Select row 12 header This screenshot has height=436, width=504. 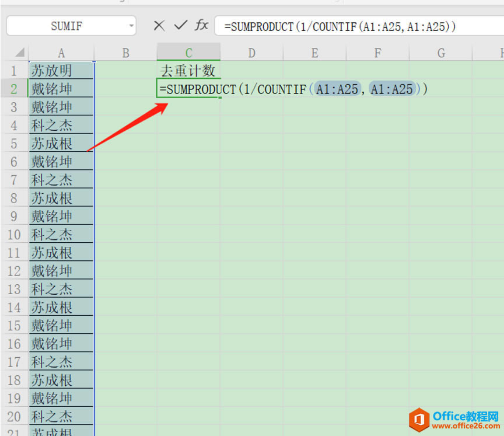click(x=14, y=270)
